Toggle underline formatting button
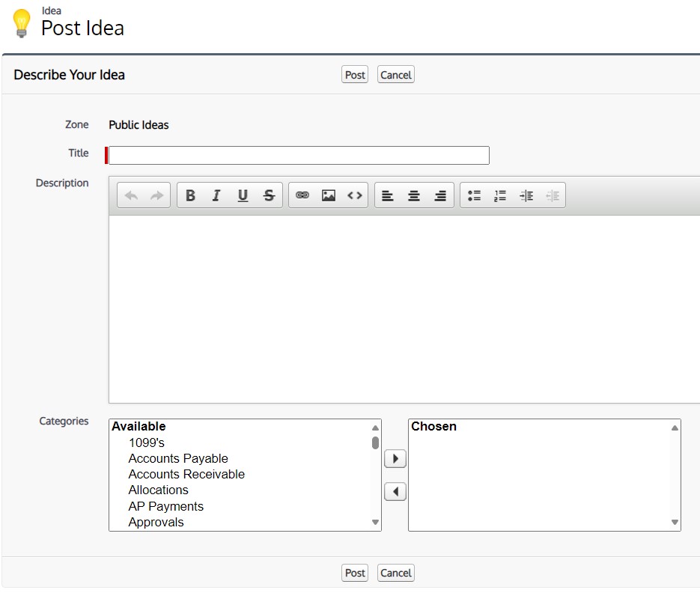 (x=243, y=195)
